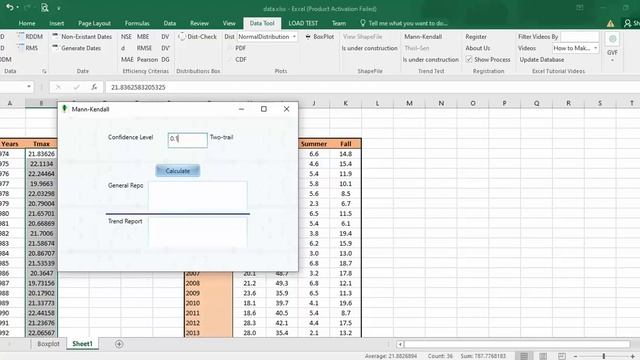Click the formula bar value 21.8362583205325

[138, 87]
